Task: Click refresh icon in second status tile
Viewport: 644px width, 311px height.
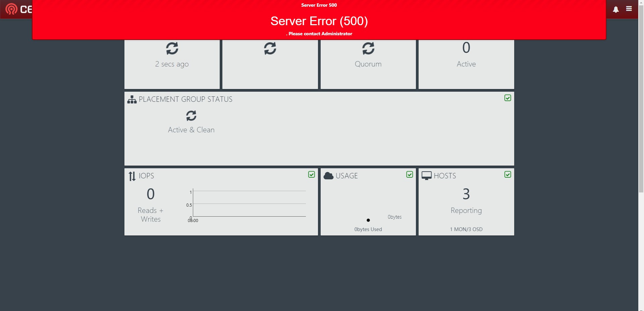Action: [270, 48]
